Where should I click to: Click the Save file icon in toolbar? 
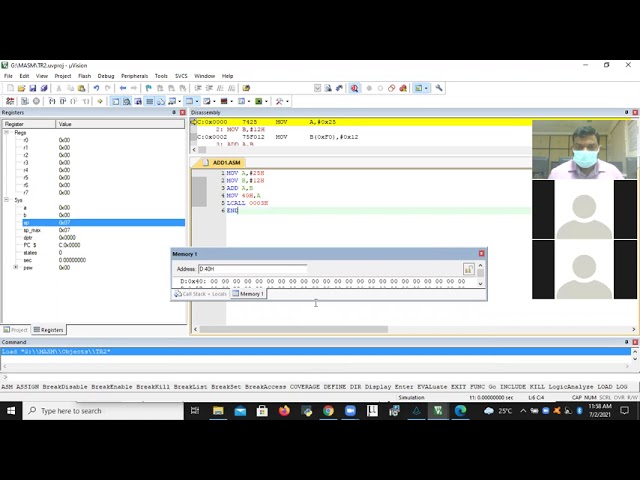(33, 88)
